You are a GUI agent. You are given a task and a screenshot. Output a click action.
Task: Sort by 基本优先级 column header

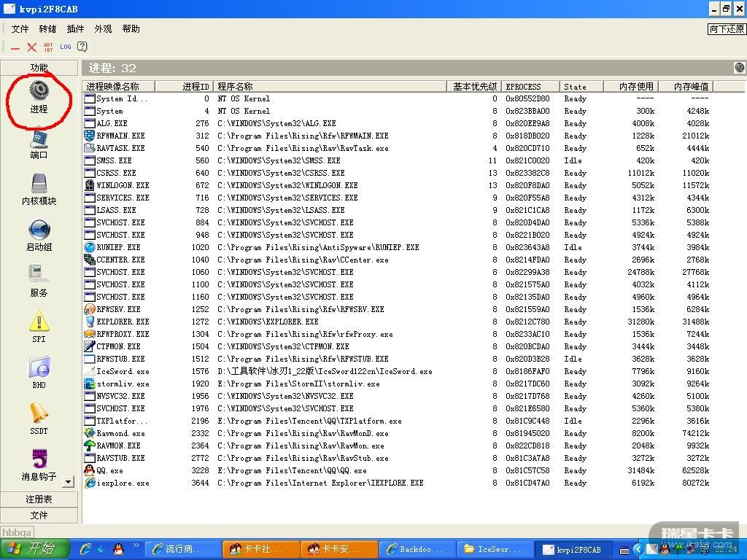[474, 86]
